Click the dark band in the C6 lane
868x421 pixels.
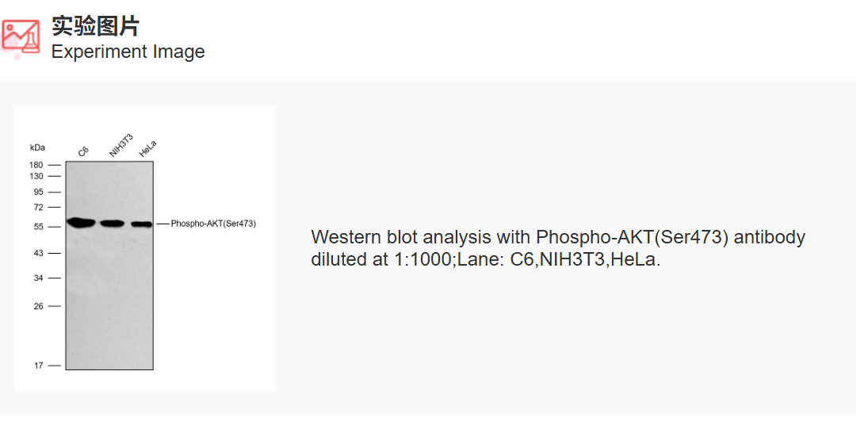(81, 222)
